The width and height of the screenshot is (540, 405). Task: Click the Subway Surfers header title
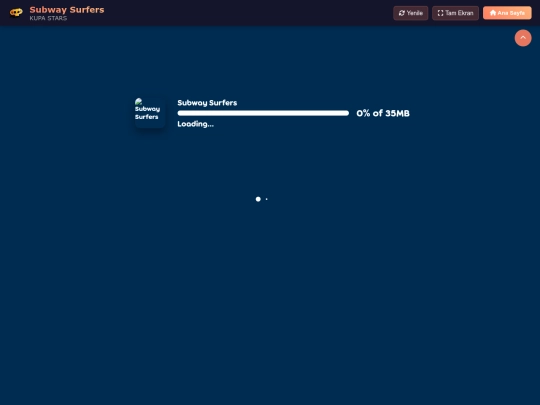[67, 10]
